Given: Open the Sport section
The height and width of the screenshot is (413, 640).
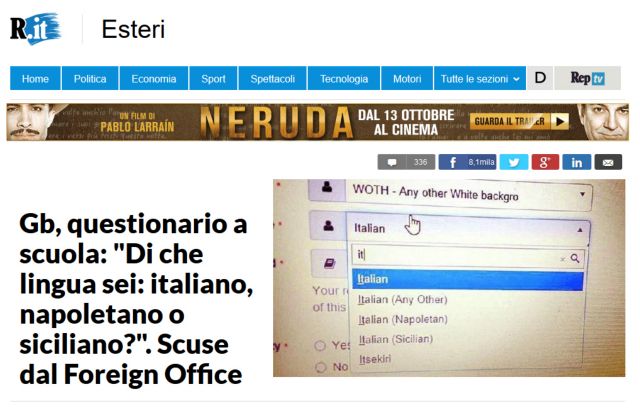Looking at the screenshot, I should (x=213, y=78).
